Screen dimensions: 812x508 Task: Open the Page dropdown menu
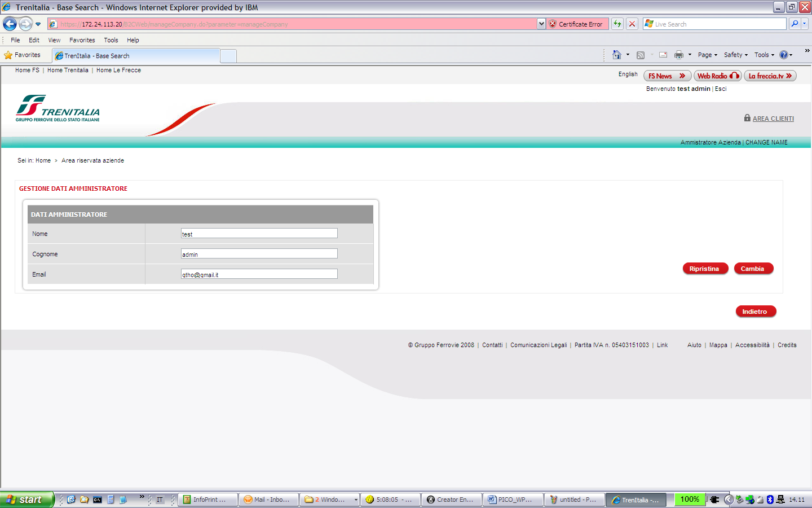(x=708, y=55)
